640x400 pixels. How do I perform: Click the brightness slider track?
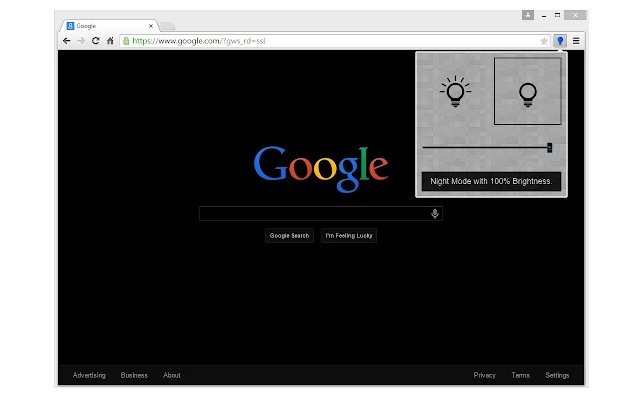point(485,147)
